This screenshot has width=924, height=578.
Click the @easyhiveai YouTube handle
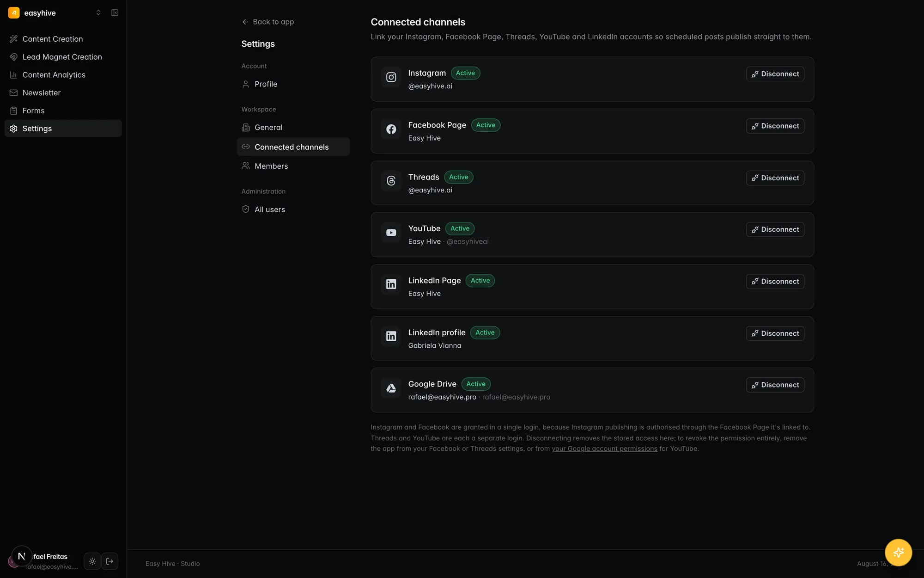pos(468,242)
